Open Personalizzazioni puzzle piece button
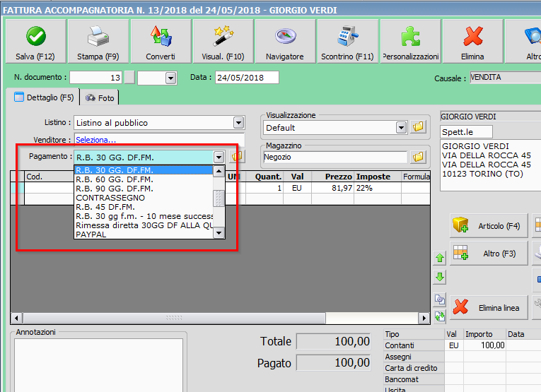 click(411, 42)
